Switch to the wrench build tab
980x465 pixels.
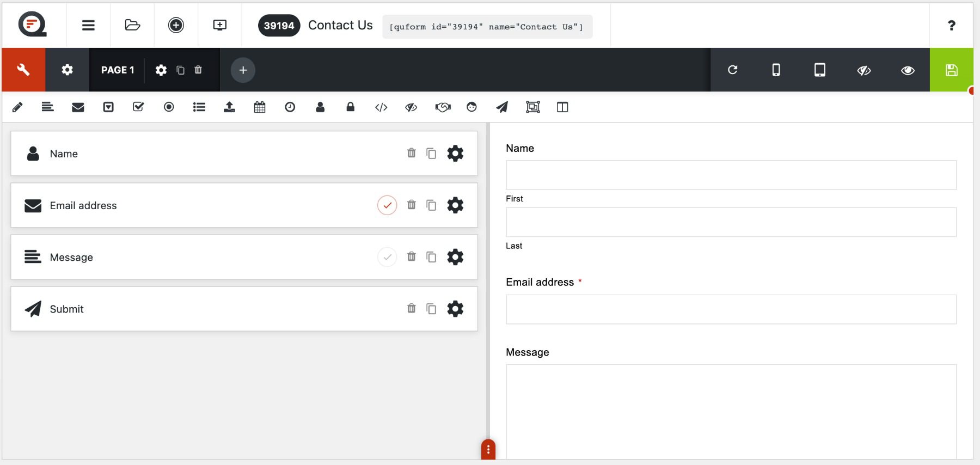tap(23, 70)
